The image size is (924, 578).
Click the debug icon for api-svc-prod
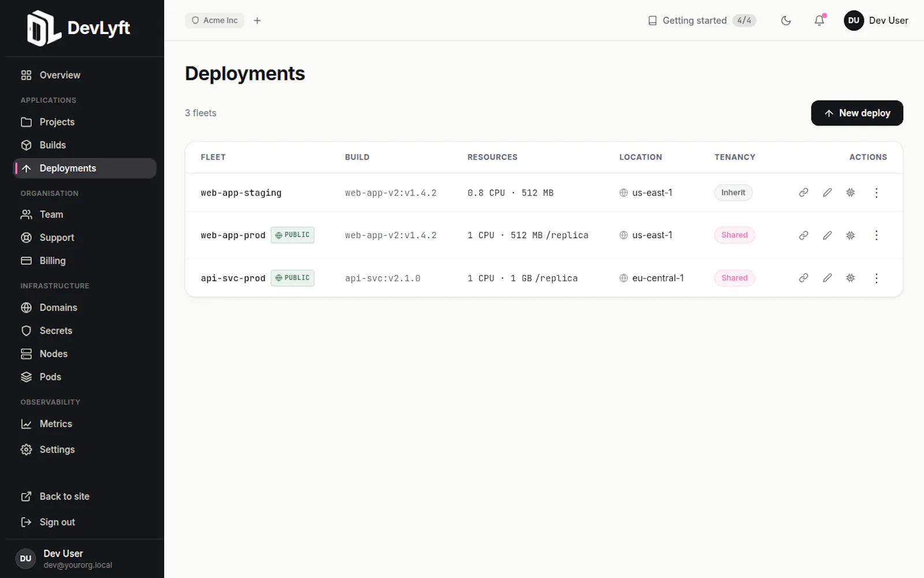[851, 278]
